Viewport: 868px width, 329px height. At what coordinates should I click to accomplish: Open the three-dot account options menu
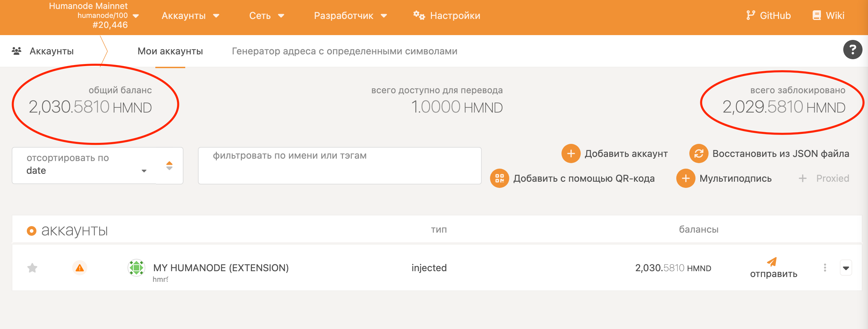pyautogui.click(x=825, y=268)
